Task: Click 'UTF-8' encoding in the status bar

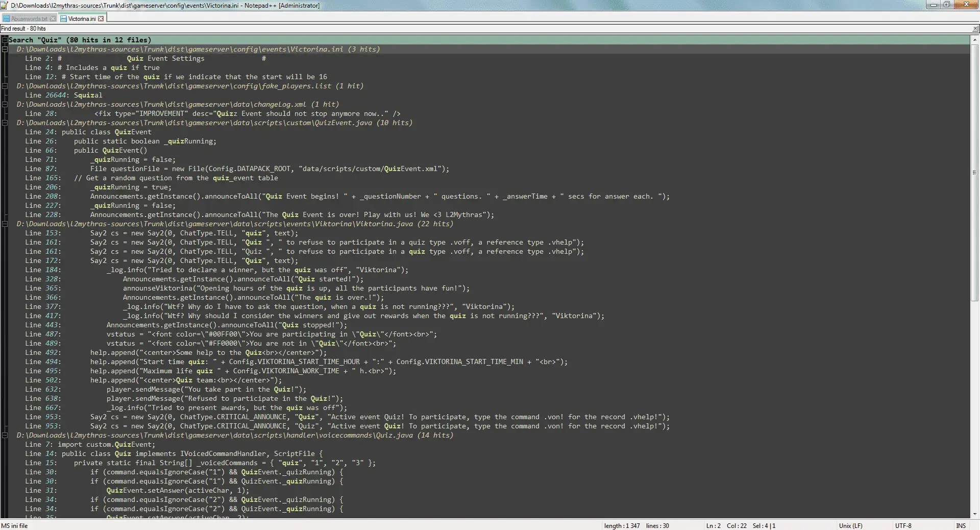Action: [903, 525]
